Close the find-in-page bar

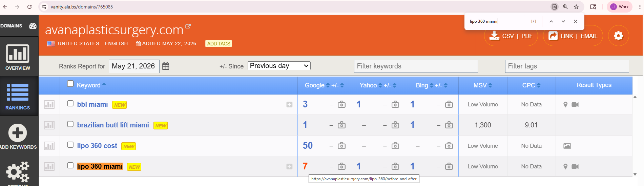(x=576, y=21)
